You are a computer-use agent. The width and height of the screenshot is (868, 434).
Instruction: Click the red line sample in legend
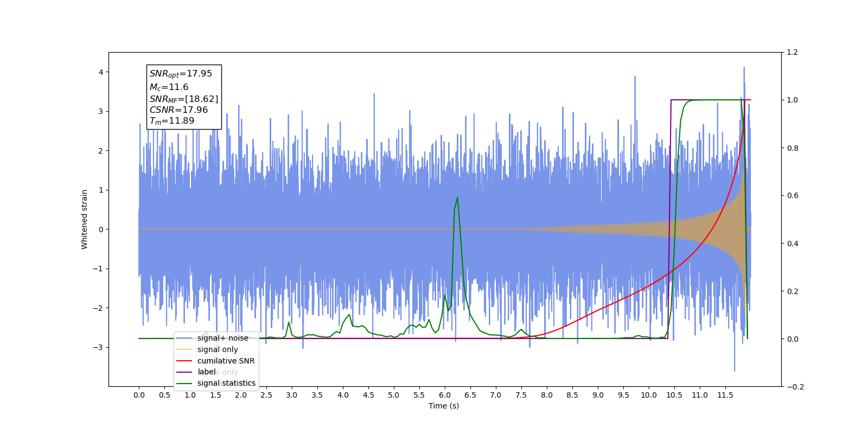184,361
